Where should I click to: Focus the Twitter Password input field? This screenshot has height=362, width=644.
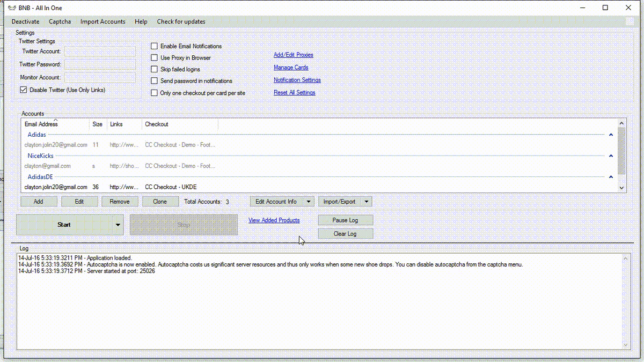click(100, 64)
